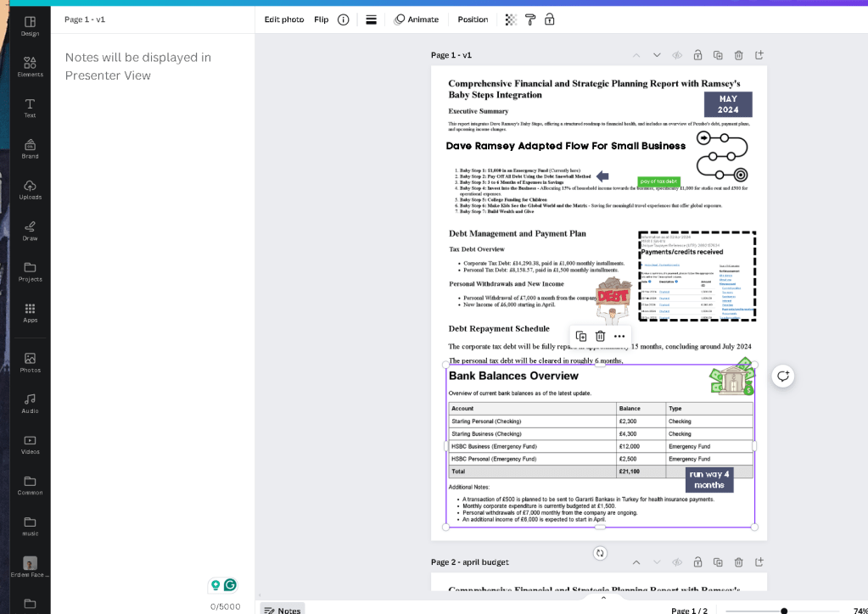Open the Audio panel
The height and width of the screenshot is (614, 868).
tap(30, 404)
